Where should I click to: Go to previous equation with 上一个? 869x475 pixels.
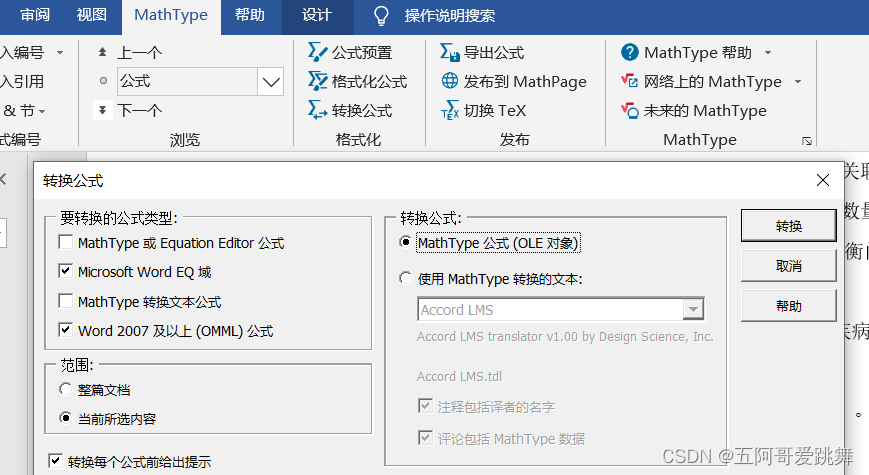point(130,53)
